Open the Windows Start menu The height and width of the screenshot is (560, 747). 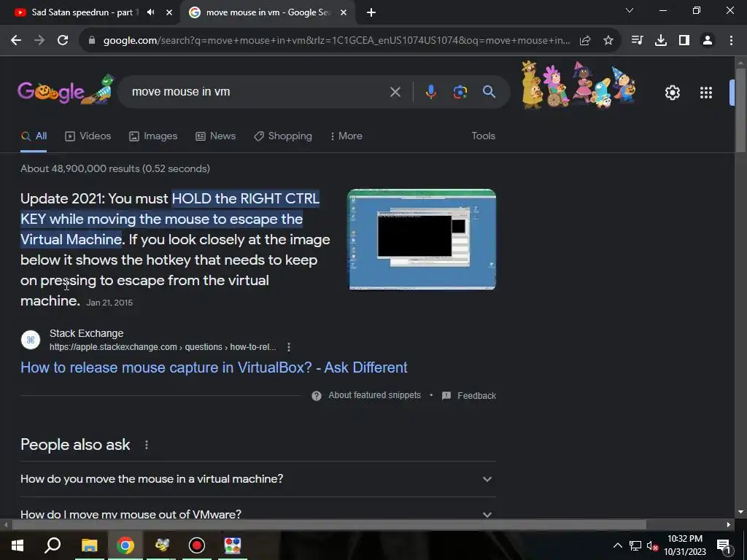click(x=18, y=545)
